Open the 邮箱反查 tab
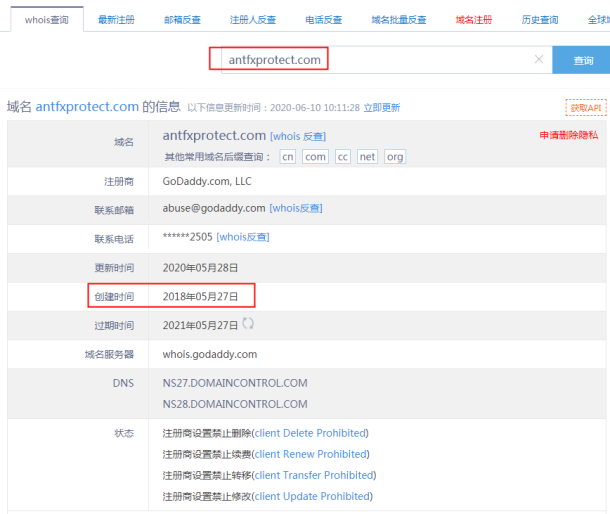 [184, 19]
